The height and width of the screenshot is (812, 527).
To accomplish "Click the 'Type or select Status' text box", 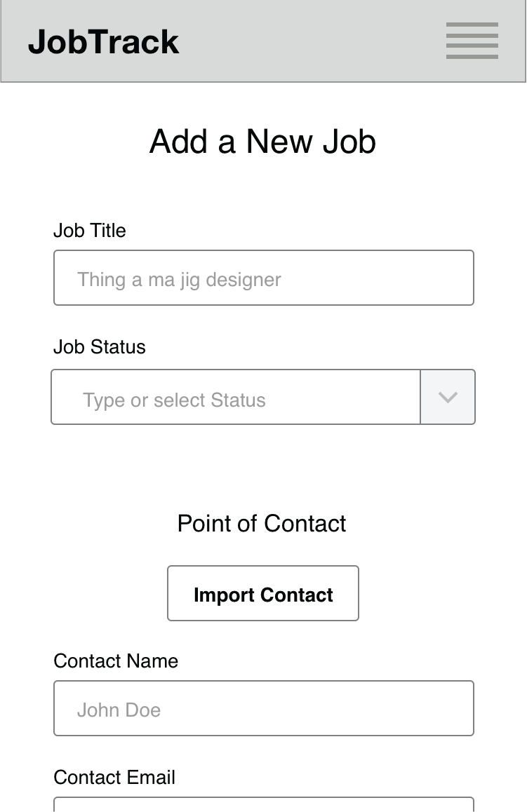I will pyautogui.click(x=235, y=397).
